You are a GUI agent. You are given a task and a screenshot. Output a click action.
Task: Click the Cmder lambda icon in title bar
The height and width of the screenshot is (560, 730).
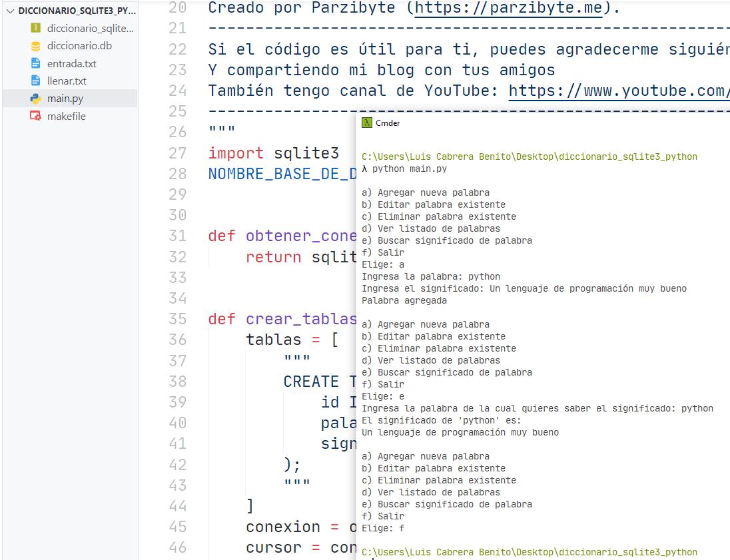[366, 123]
